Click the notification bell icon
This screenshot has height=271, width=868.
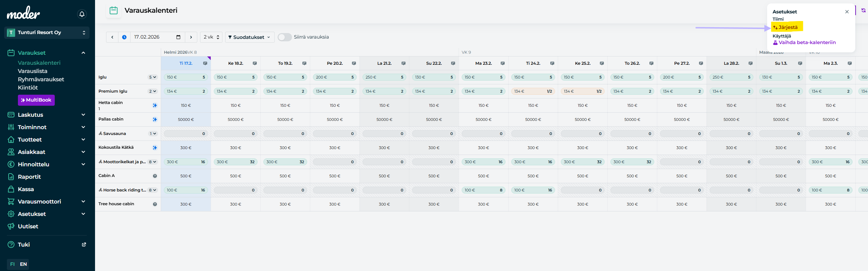[82, 14]
